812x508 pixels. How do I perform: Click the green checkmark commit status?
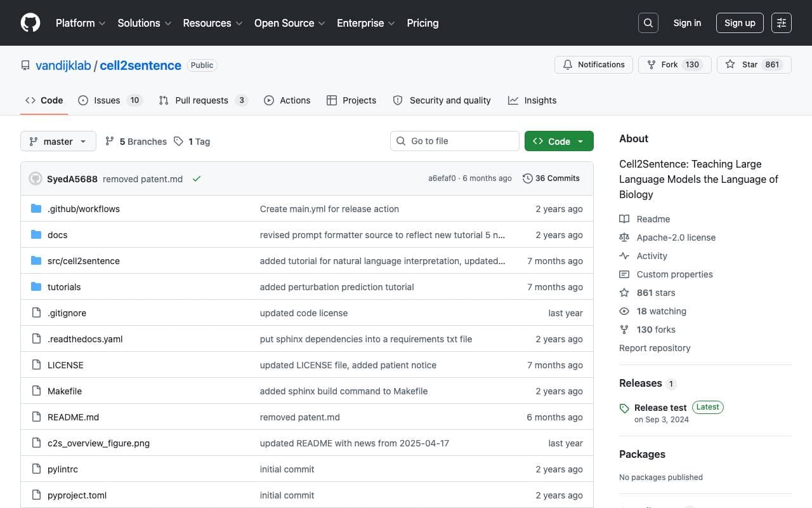tap(197, 179)
